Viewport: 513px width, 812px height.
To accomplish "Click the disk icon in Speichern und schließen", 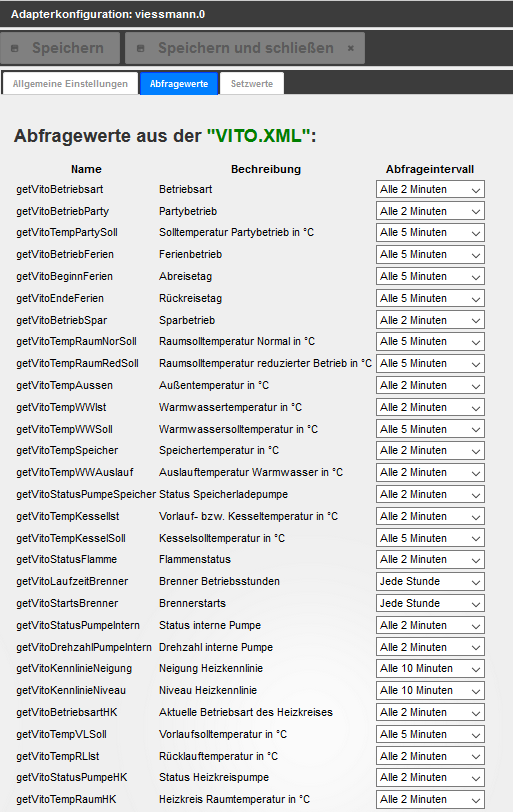I will pos(140,48).
